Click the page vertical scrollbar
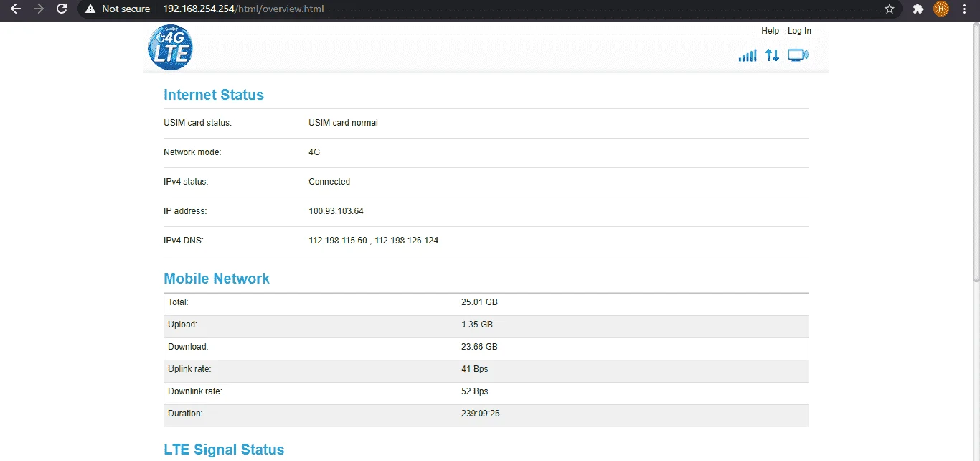Viewport: 980px width, 461px height. (x=976, y=151)
